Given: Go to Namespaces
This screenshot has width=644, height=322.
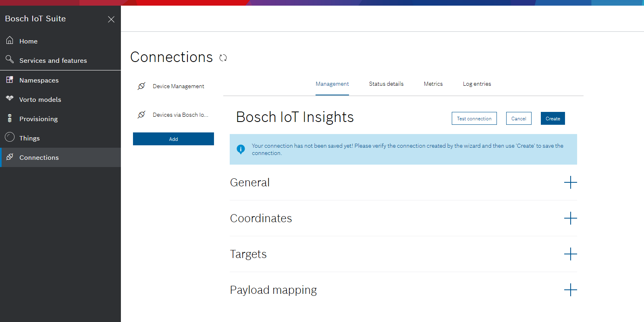Looking at the screenshot, I should (x=60, y=80).
